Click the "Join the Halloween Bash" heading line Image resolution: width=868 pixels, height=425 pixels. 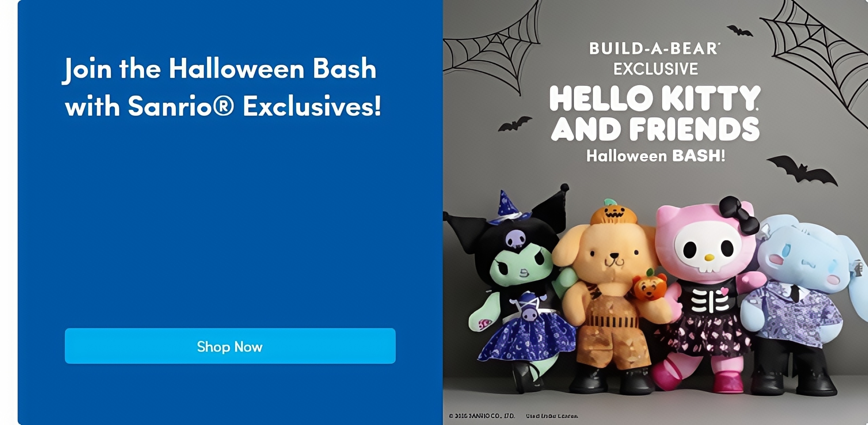pos(219,70)
